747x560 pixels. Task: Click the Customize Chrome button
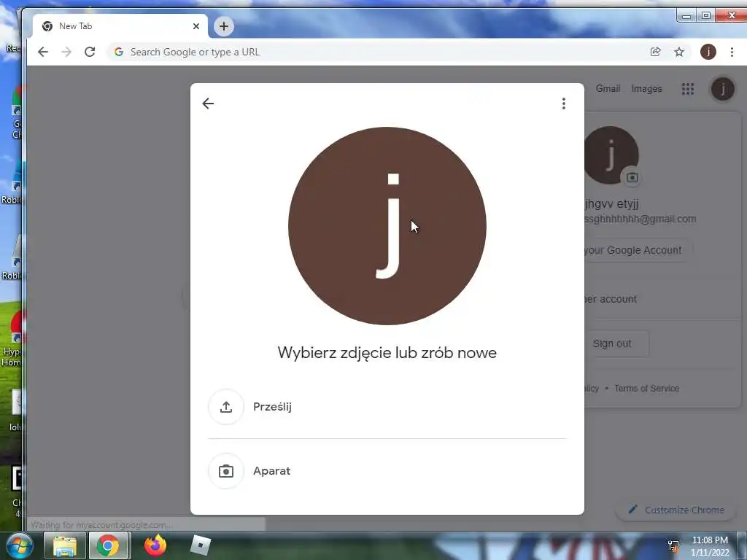point(677,510)
